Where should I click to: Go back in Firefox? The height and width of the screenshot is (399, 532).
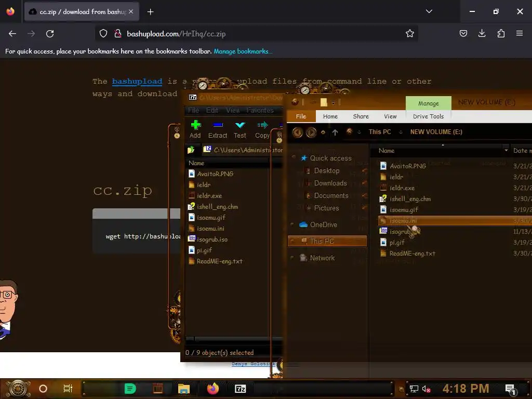tap(12, 34)
